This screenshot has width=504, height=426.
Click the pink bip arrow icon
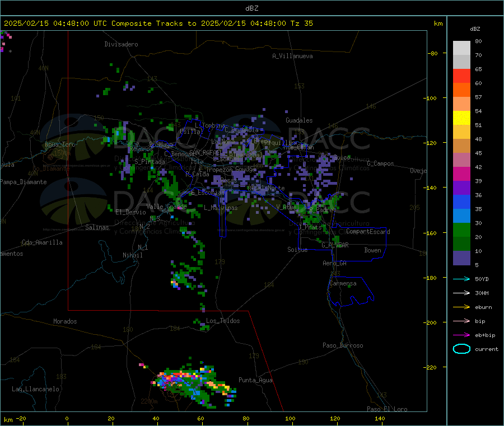pyautogui.click(x=461, y=321)
